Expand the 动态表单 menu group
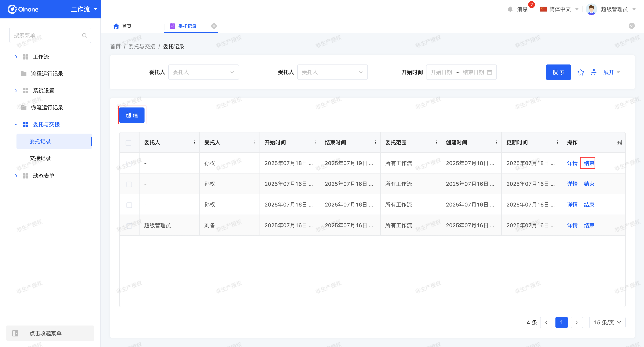 (16, 176)
